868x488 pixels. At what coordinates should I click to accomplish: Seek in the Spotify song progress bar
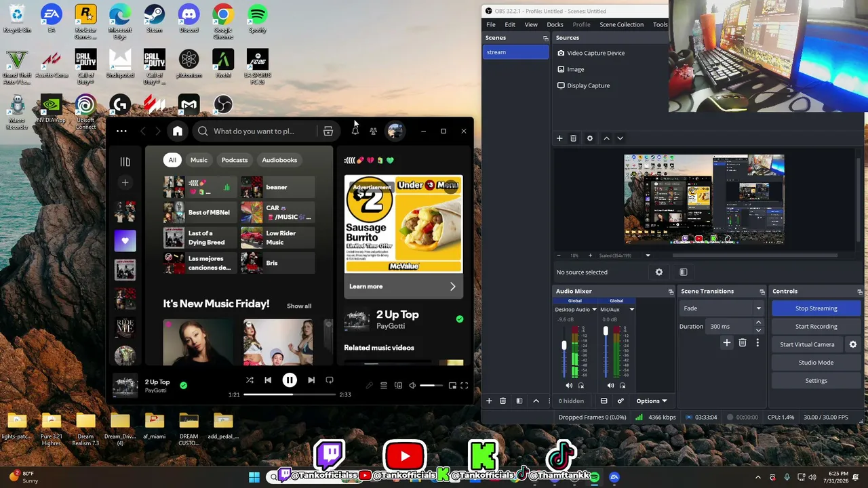290,394
